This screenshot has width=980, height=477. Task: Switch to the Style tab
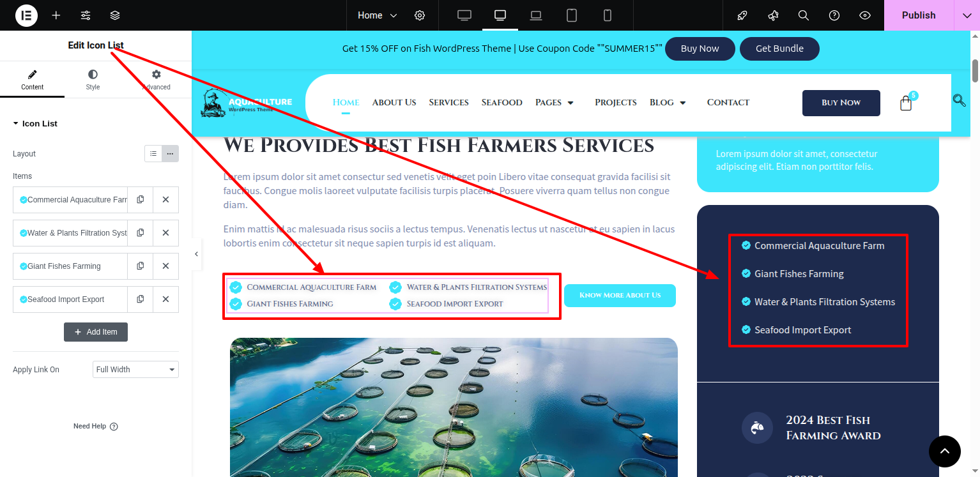pos(93,80)
